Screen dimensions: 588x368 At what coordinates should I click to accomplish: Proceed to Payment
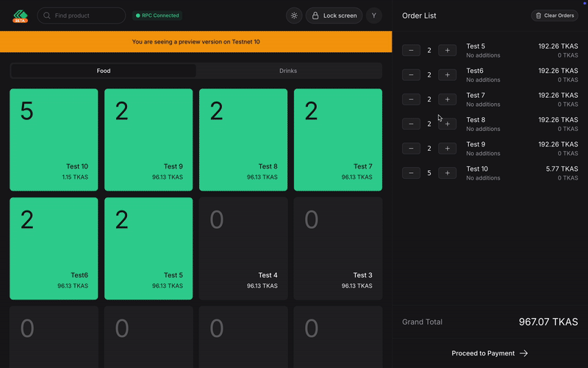point(490,353)
